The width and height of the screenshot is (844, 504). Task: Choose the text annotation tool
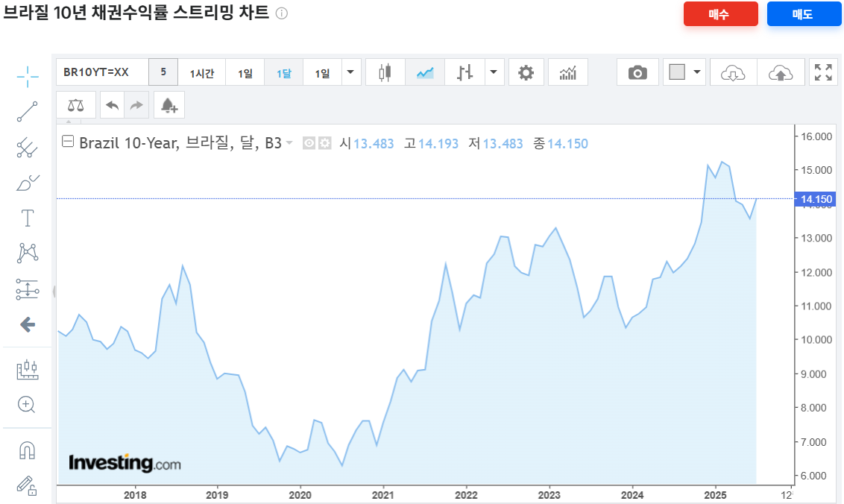(x=27, y=218)
